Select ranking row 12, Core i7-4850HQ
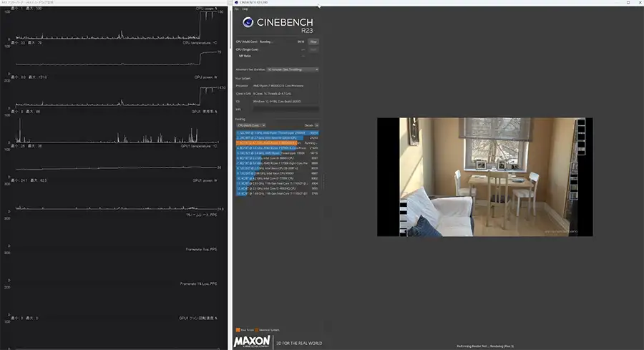This screenshot has width=644, height=350. (277, 188)
